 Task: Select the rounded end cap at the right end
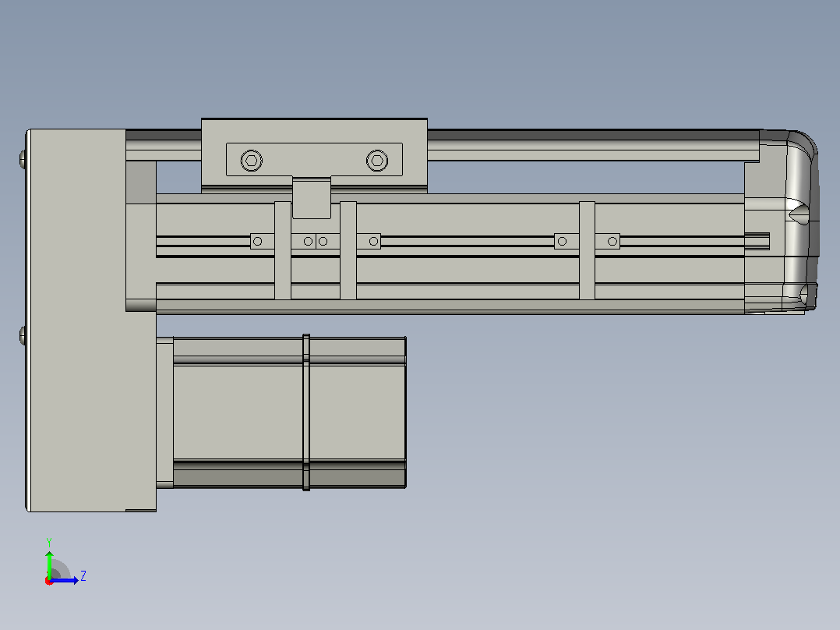tap(782, 221)
